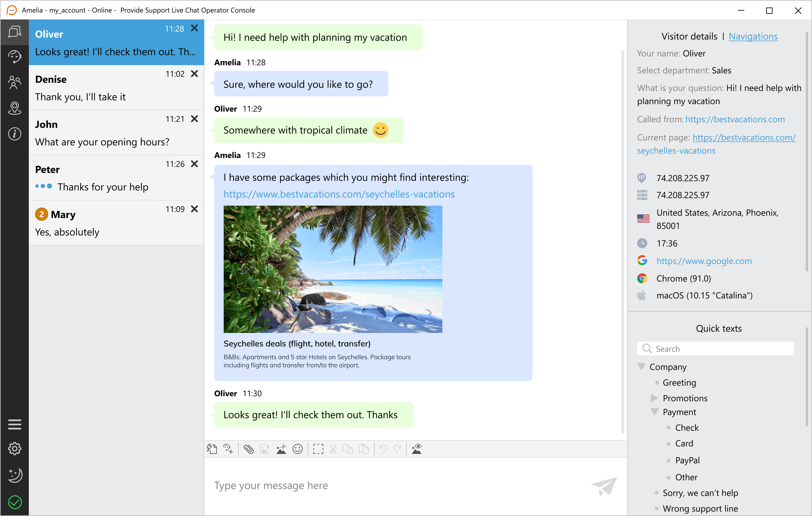Open the operators panel with headset icon
This screenshot has width=812, height=516.
[15, 57]
